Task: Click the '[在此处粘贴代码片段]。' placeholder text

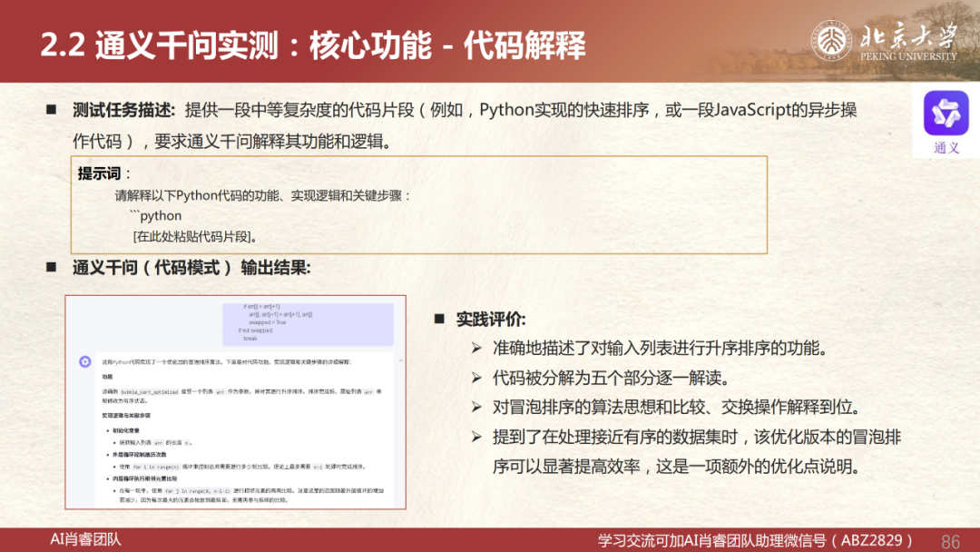Action: pyautogui.click(x=195, y=236)
